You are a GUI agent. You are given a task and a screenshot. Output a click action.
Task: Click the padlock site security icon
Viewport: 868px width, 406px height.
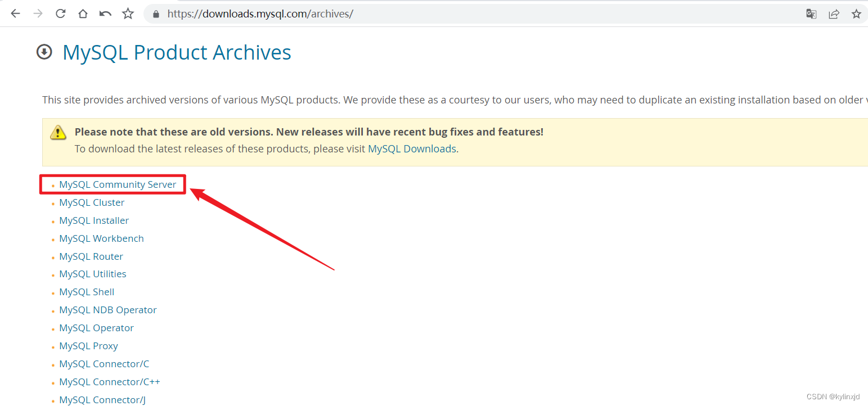[156, 14]
